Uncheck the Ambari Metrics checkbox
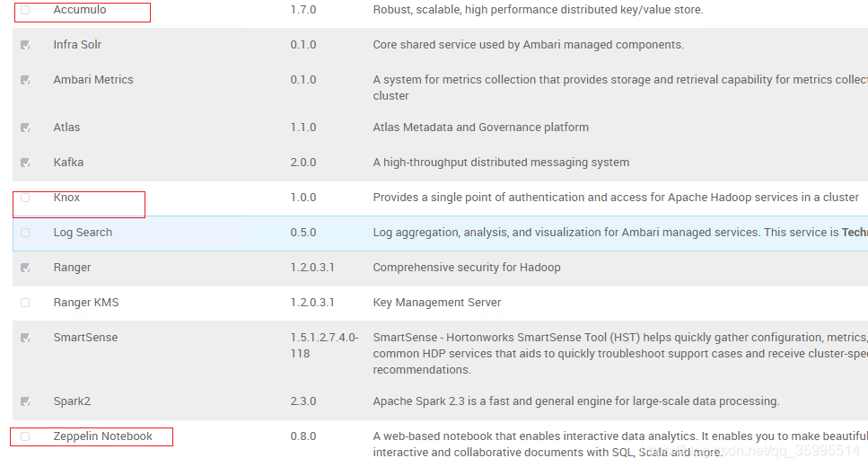 tap(25, 80)
